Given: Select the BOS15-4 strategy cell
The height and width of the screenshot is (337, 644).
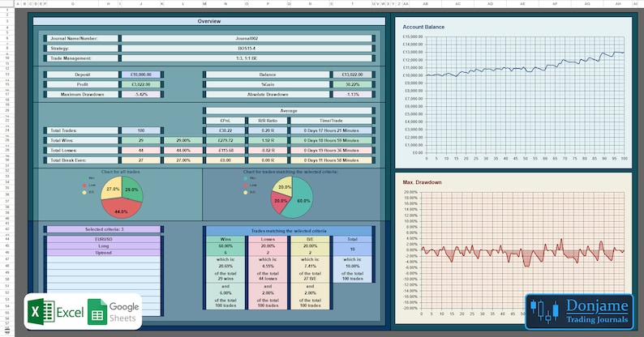Looking at the screenshot, I should point(247,49).
